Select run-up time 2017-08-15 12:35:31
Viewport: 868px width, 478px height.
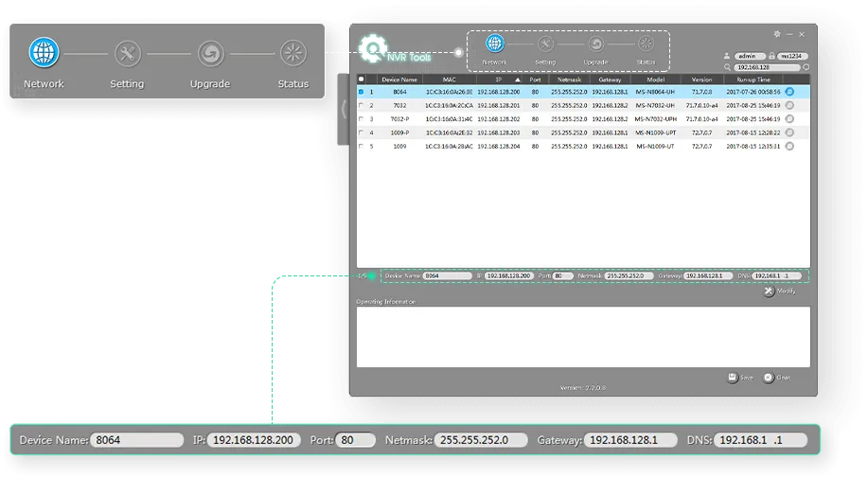click(x=753, y=146)
